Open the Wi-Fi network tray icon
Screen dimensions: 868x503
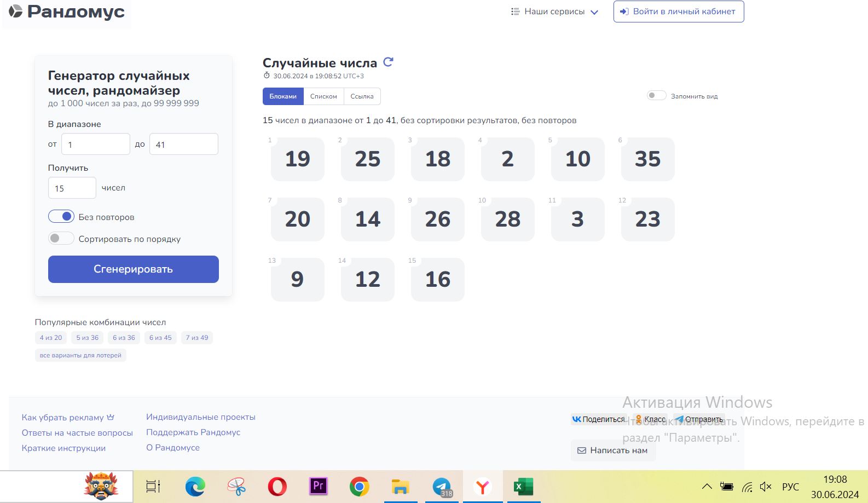point(747,486)
